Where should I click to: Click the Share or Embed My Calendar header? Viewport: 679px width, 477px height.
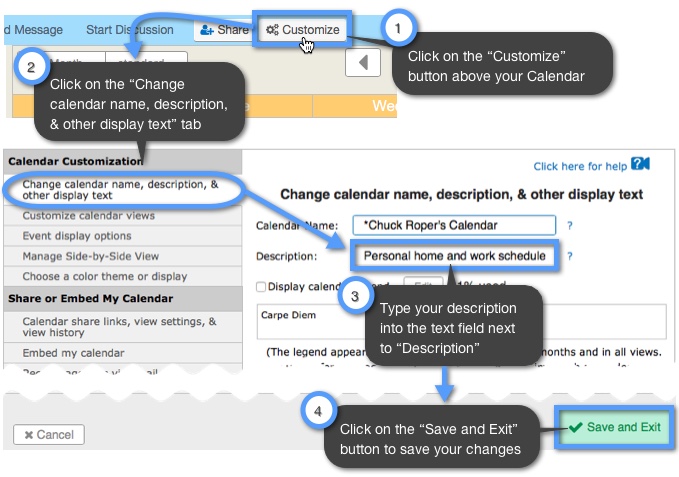[123, 299]
